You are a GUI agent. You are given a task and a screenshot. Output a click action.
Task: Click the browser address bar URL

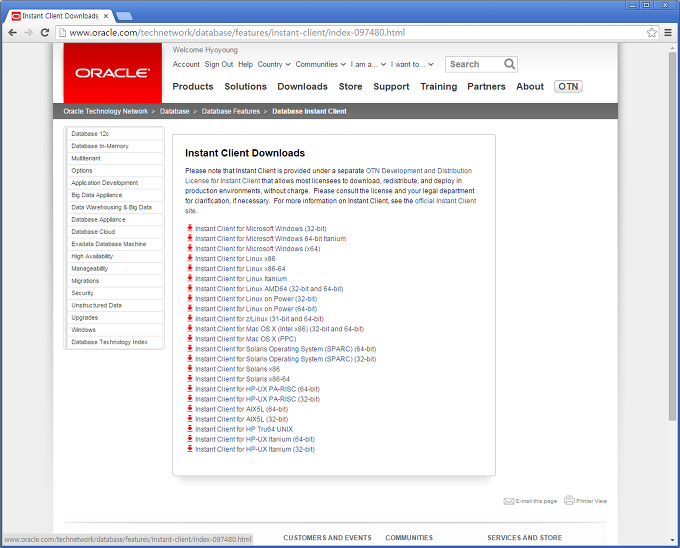click(x=237, y=33)
